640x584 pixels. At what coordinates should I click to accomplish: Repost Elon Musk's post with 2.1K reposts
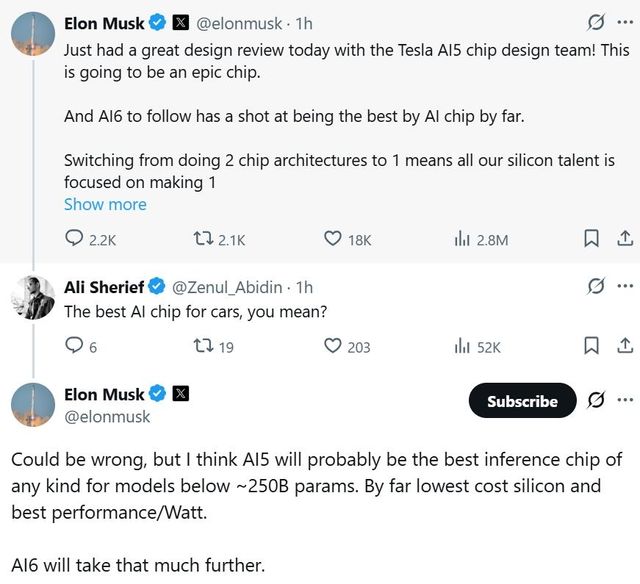(x=202, y=239)
